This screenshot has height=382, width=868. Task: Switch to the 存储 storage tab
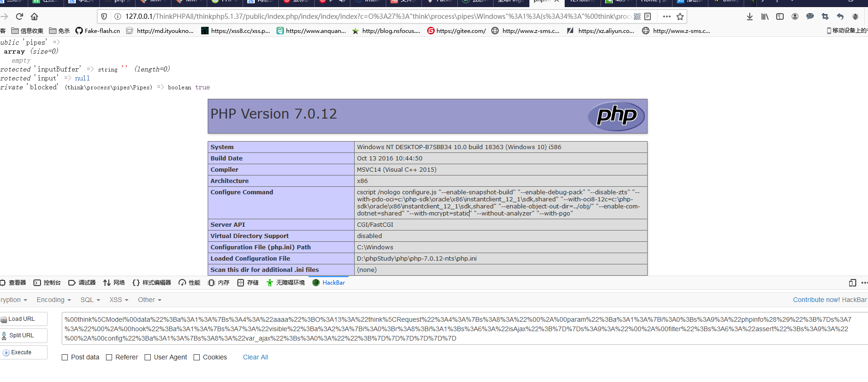[248, 283]
